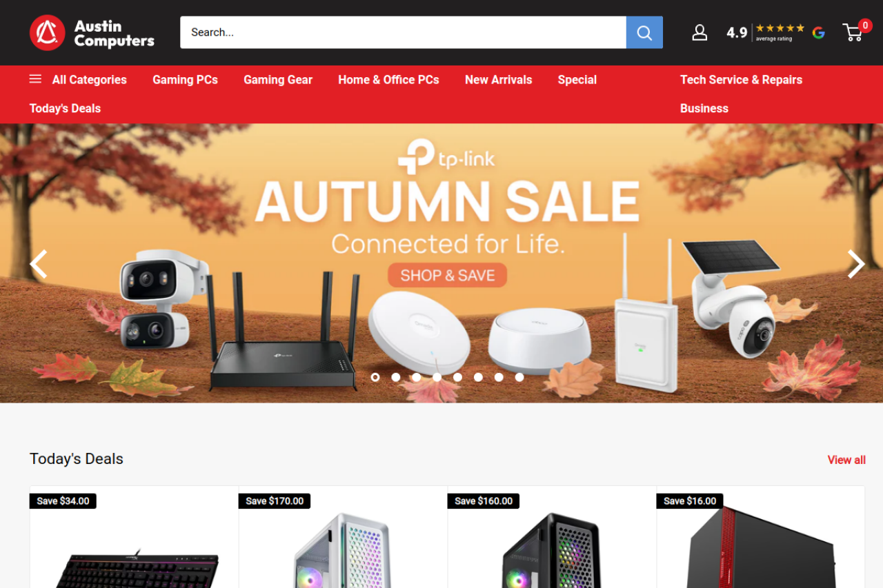Select the last carousel dot indicator
This screenshot has height=588, width=883.
coord(519,377)
